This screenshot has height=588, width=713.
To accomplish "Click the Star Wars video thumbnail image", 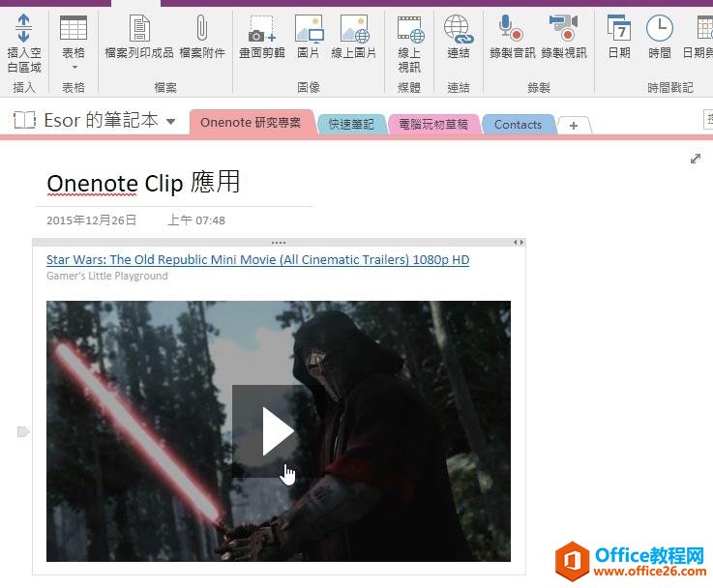I will (279, 430).
